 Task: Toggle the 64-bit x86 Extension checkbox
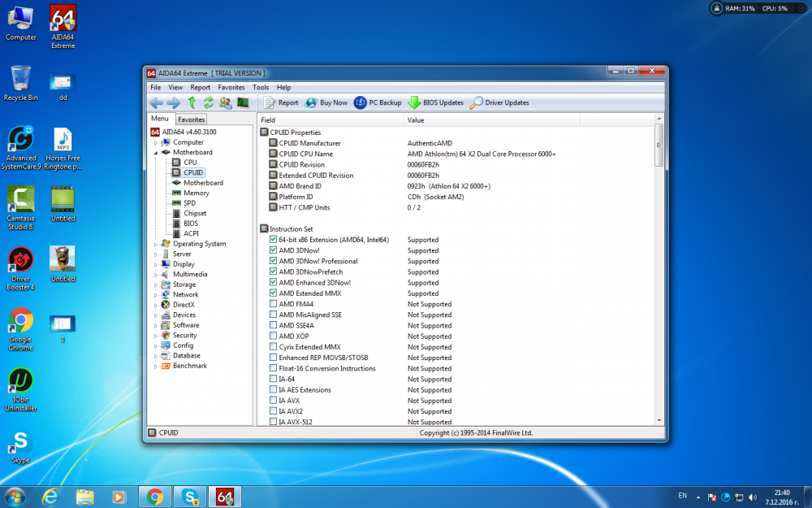[x=273, y=240]
